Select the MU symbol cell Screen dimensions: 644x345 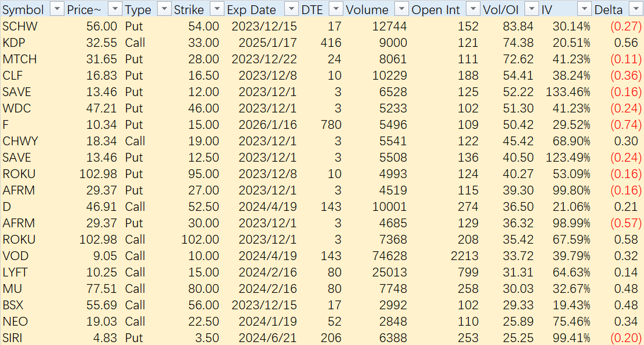tap(12, 289)
